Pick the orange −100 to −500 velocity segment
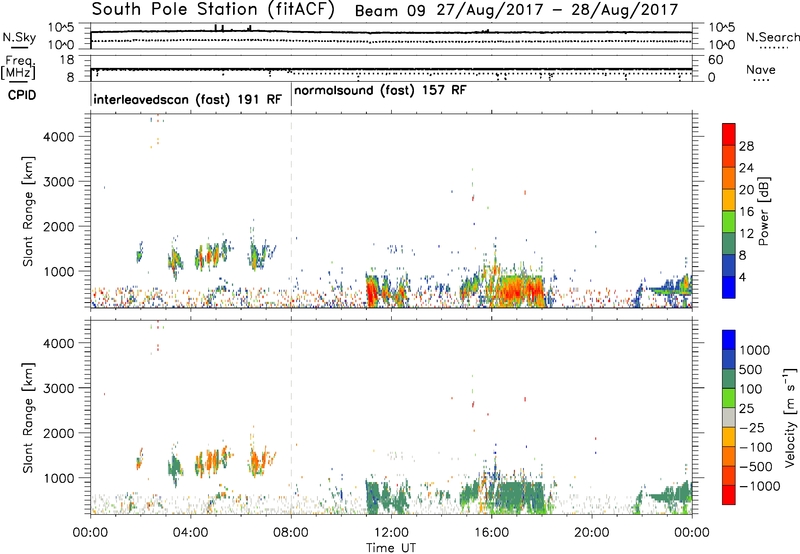Screen dimensions: 800x554 [x=729, y=457]
